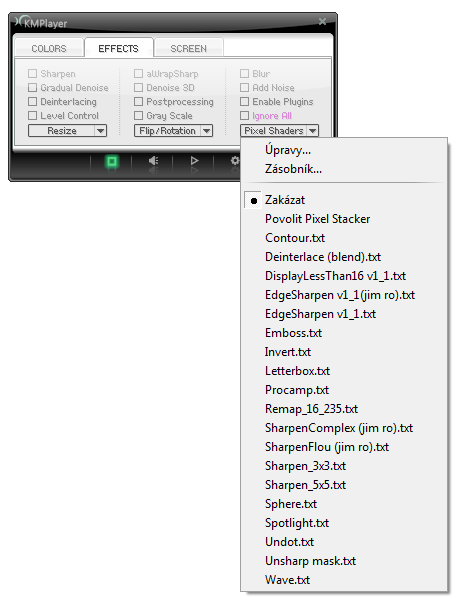Choose SharpenFlou (jim ro).txt
The height and width of the screenshot is (602, 456).
coord(344,447)
